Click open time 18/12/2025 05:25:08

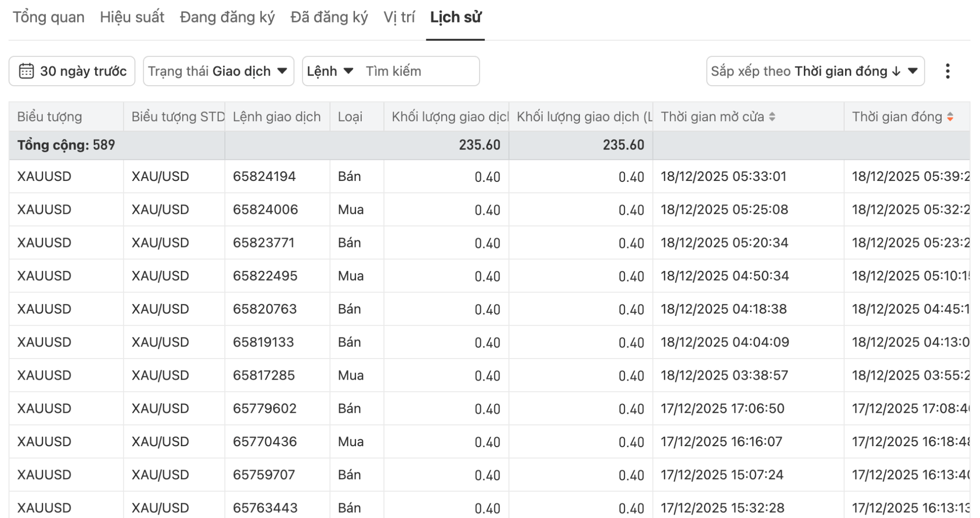pos(724,210)
